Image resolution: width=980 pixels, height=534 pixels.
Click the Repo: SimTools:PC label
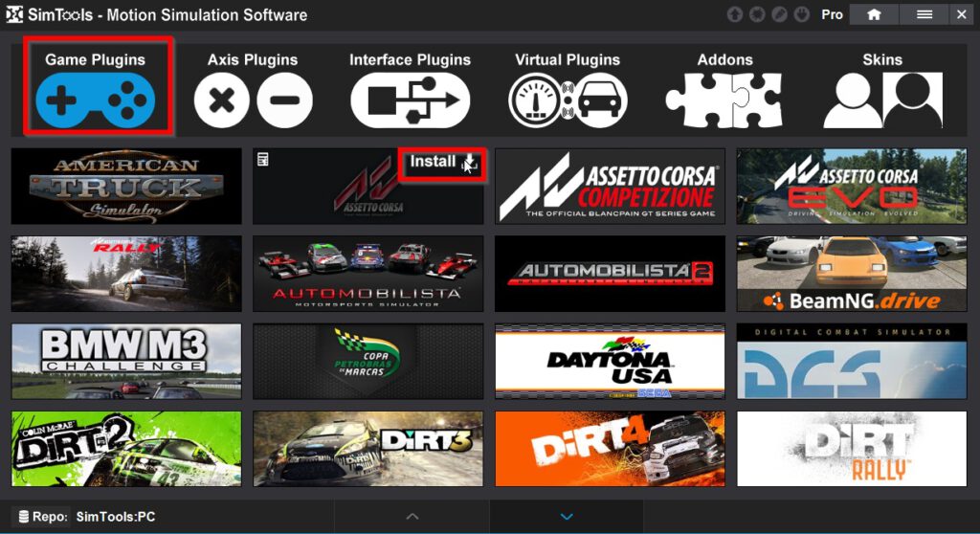pyautogui.click(x=87, y=517)
